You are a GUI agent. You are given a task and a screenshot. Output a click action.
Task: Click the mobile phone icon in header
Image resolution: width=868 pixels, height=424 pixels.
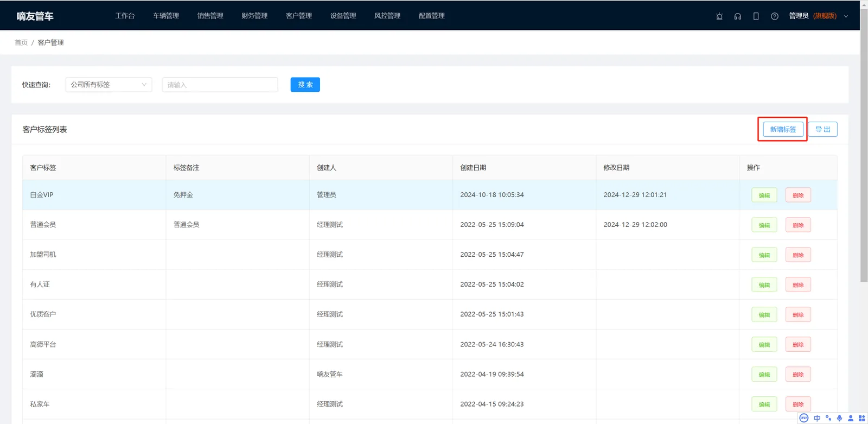[756, 16]
